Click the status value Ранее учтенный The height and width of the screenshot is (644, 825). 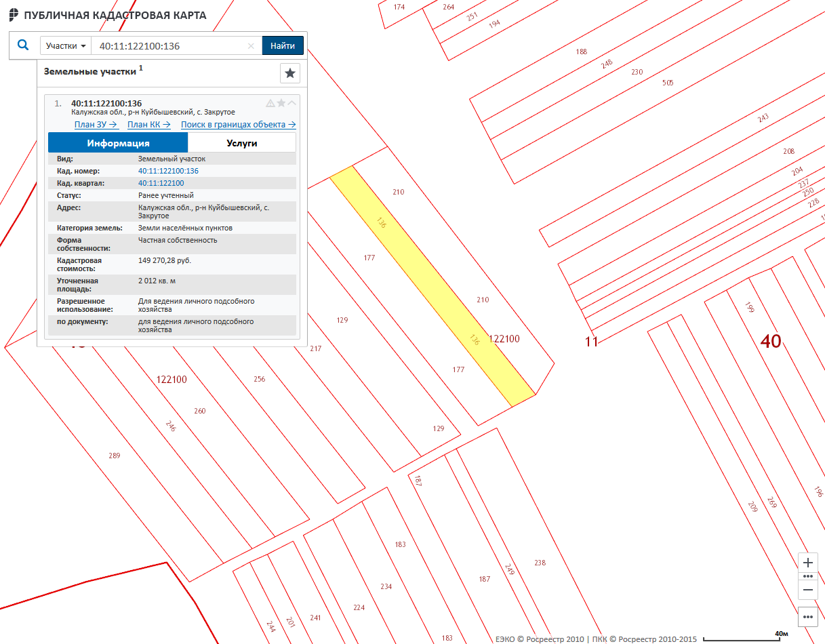pyautogui.click(x=166, y=195)
